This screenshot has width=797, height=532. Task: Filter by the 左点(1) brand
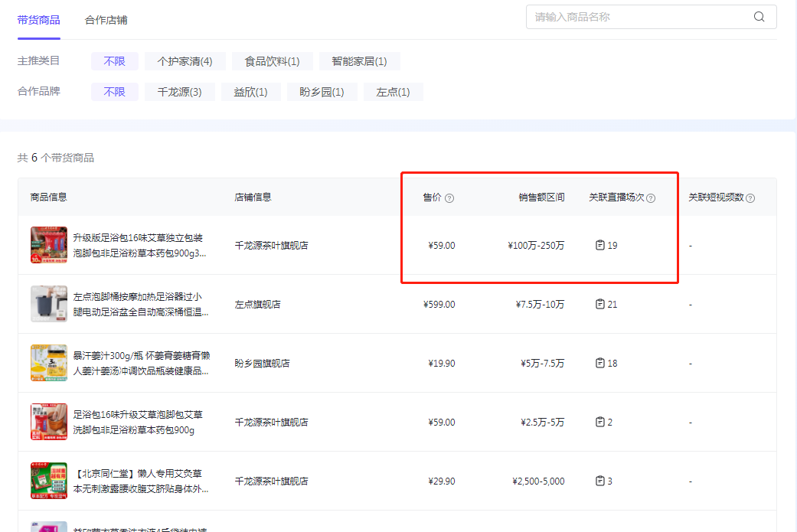(x=393, y=92)
